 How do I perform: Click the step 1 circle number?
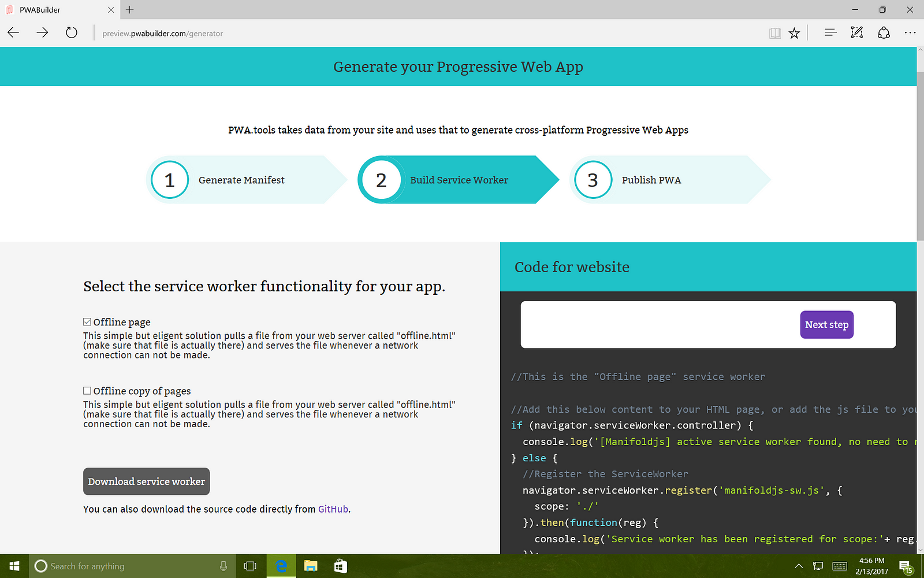[x=170, y=180]
